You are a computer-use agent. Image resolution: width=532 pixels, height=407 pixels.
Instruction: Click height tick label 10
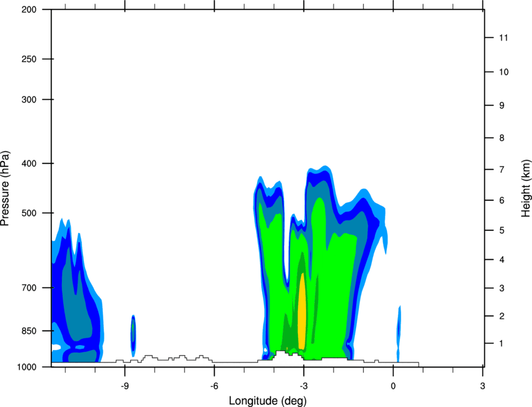503,72
